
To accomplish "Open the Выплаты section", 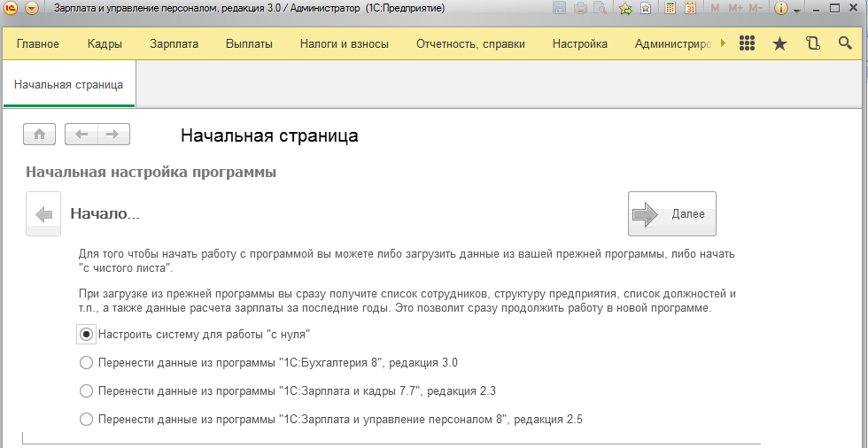I will pyautogui.click(x=249, y=43).
